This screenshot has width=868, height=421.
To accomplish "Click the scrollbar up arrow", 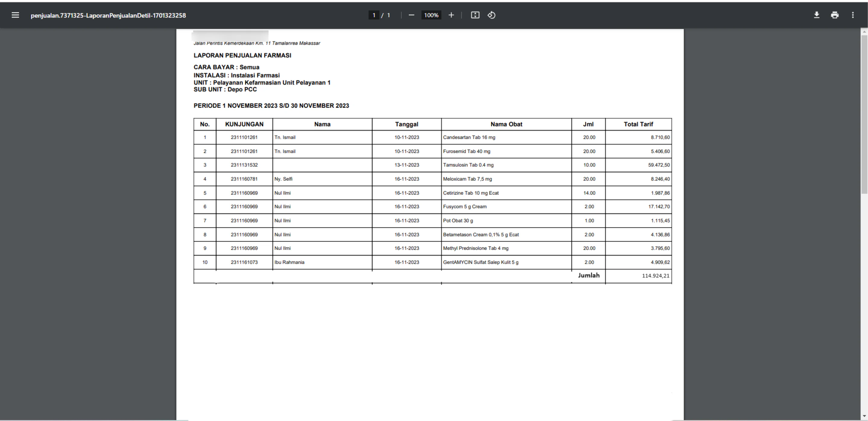I will 864,31.
